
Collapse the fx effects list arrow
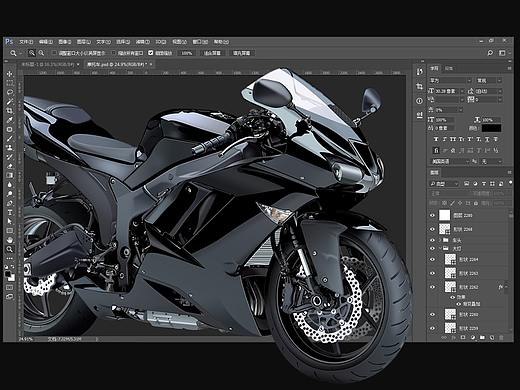[507, 287]
